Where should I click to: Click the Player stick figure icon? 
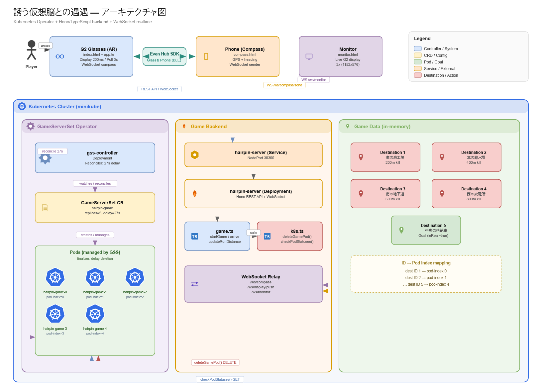[x=32, y=50]
